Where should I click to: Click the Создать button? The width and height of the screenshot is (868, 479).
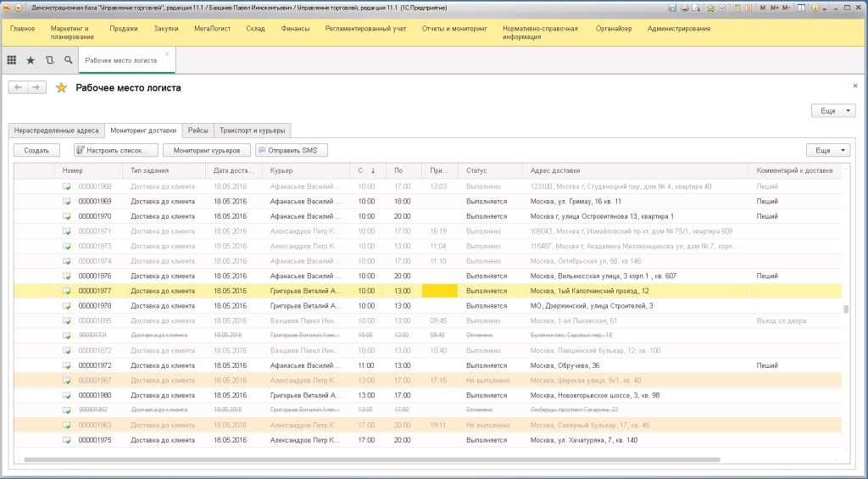[x=36, y=150]
